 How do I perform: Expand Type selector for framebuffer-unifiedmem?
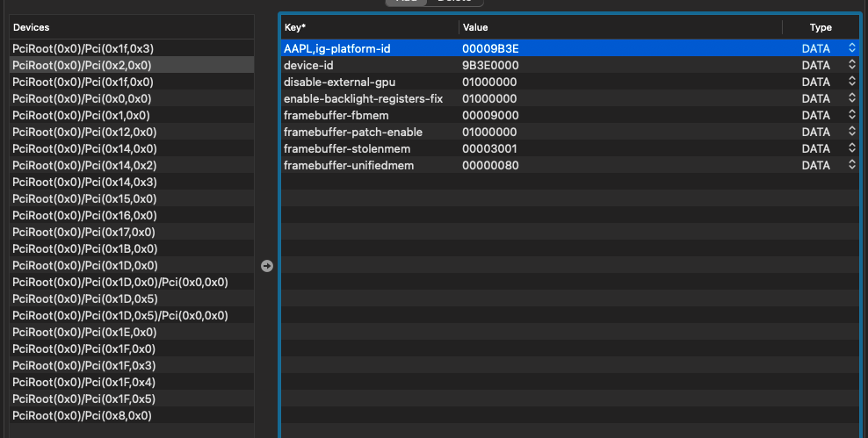(x=851, y=166)
